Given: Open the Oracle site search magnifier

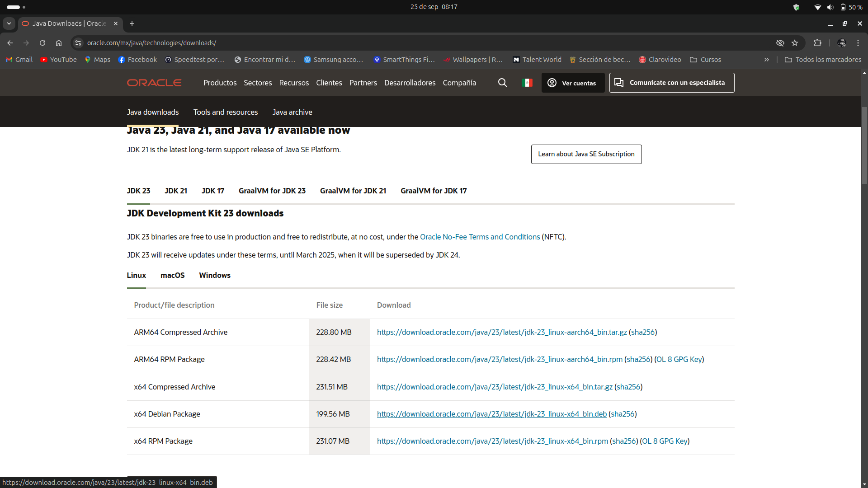Looking at the screenshot, I should pyautogui.click(x=502, y=83).
